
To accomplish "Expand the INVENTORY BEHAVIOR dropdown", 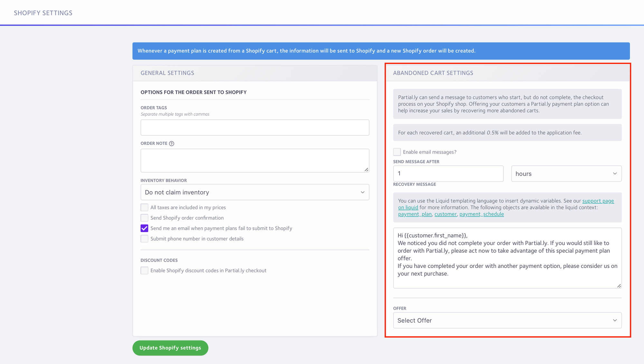I will coord(255,192).
